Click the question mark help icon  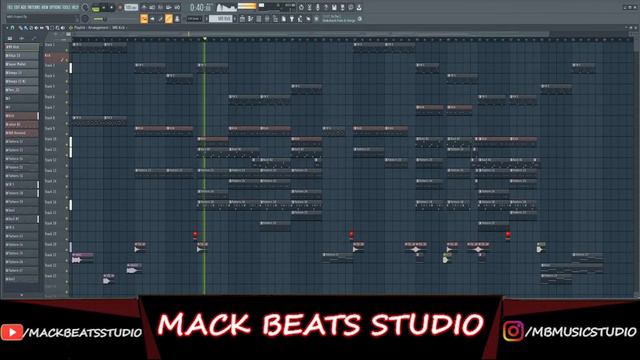pyautogui.click(x=326, y=7)
